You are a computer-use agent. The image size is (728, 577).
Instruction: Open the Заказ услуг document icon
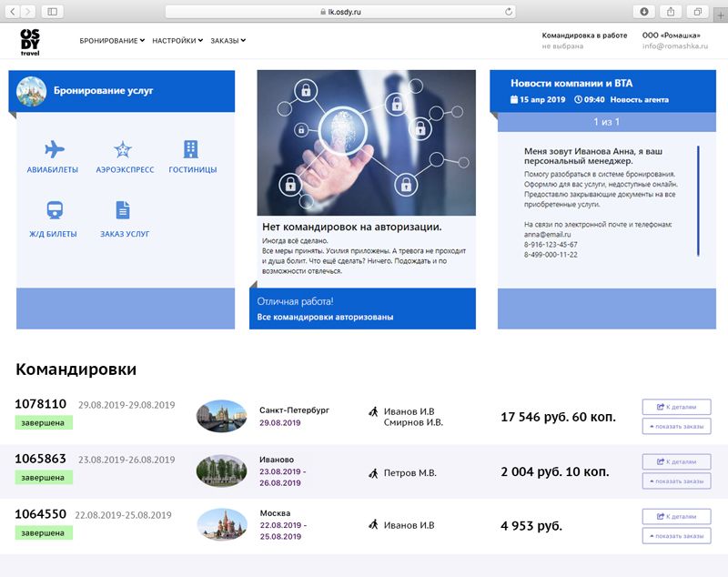(123, 211)
